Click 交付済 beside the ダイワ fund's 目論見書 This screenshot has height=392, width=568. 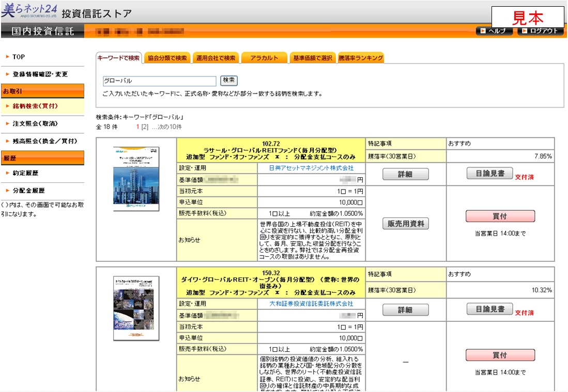(x=525, y=313)
